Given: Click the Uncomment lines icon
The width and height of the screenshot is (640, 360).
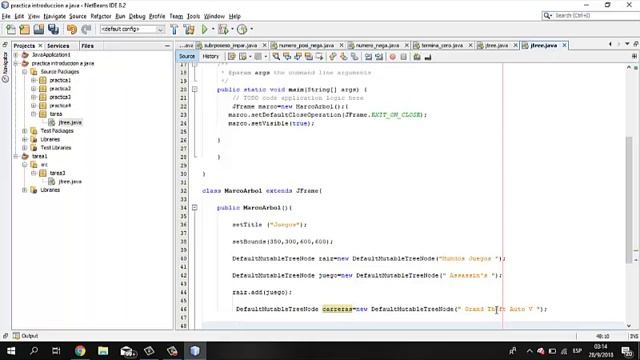Looking at the screenshot, I should click(428, 57).
